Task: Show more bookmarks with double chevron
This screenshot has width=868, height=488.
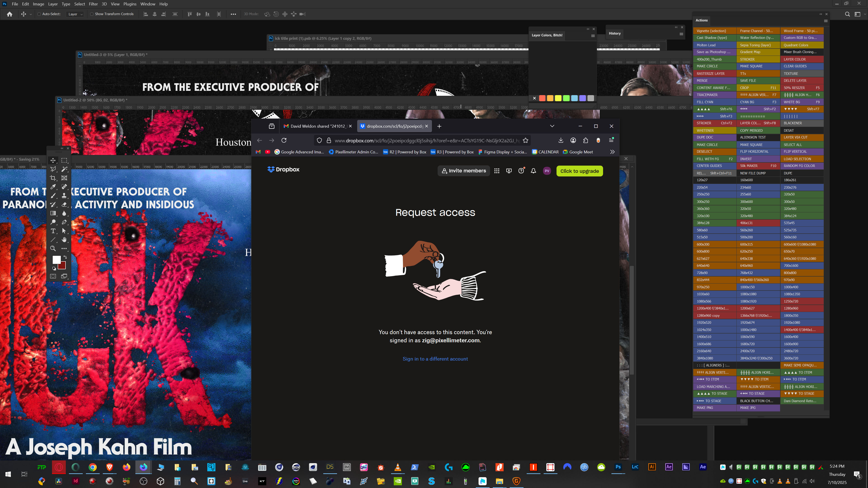Action: coord(612,152)
